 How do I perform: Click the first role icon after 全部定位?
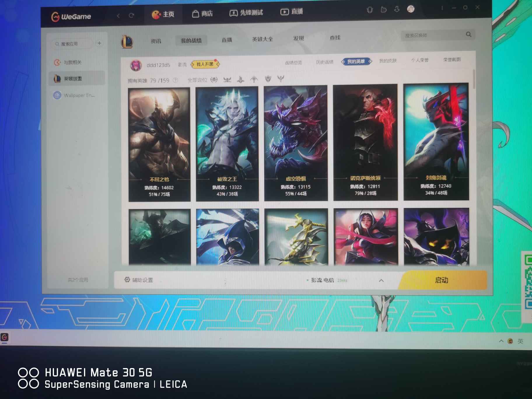coord(214,80)
